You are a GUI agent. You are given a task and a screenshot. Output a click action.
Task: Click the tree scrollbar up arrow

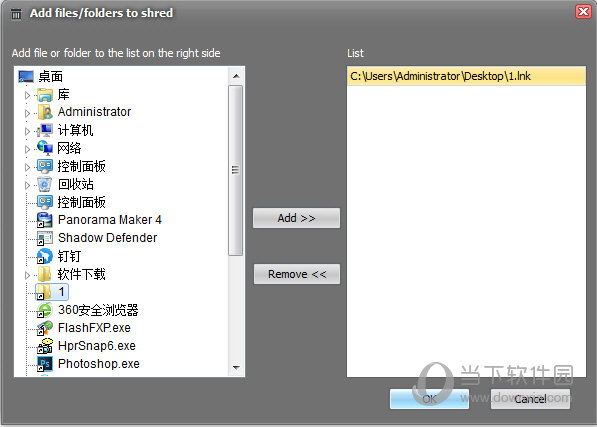236,76
